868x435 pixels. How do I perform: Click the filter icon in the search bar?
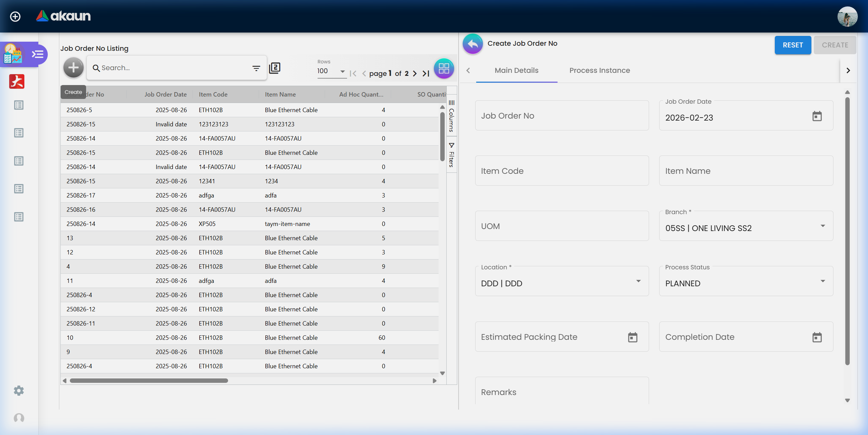(x=257, y=68)
